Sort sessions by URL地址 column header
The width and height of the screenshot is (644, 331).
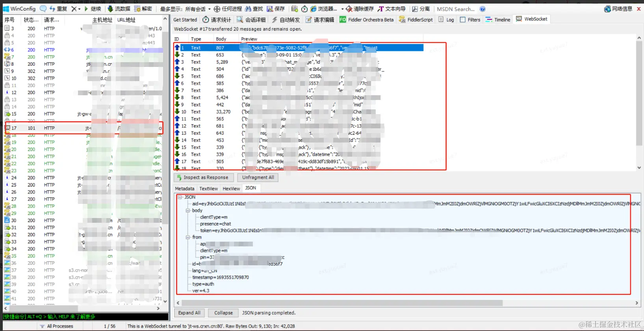tap(126, 20)
